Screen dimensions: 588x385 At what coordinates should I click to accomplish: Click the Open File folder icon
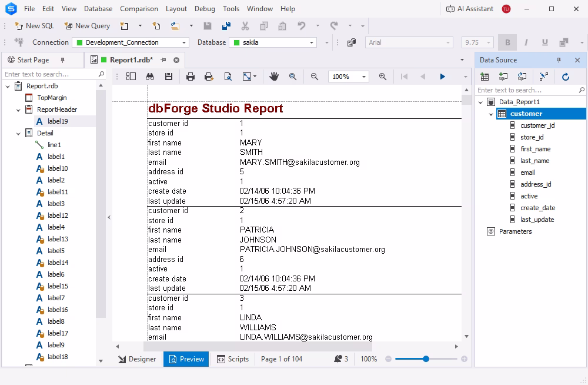175,26
